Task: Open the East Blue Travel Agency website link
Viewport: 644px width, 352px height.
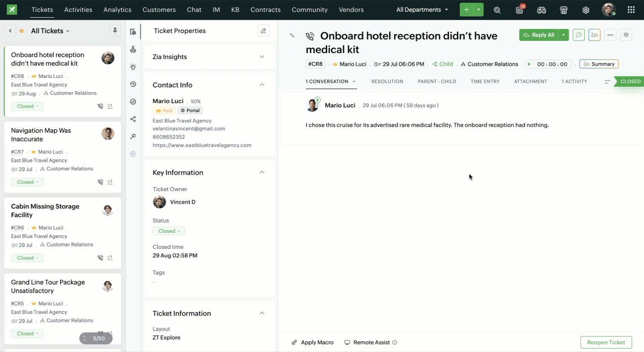Action: (x=202, y=145)
